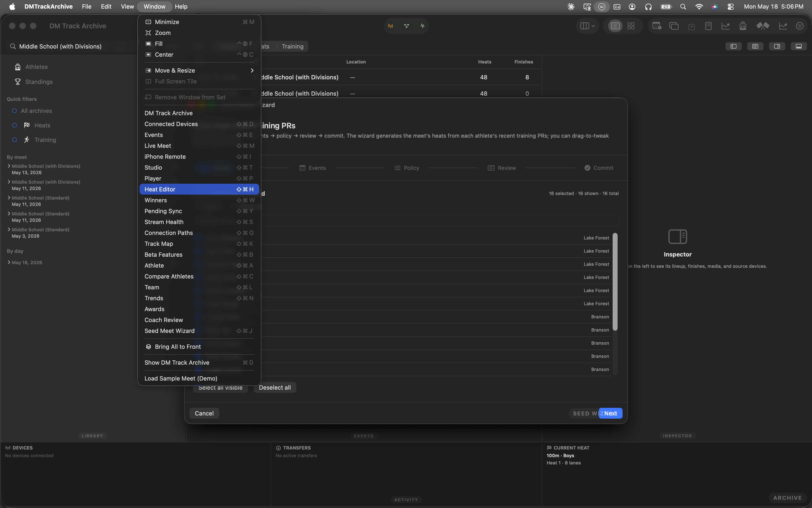Click the stream health pulse icon
This screenshot has height=508, width=812.
coord(423,26)
